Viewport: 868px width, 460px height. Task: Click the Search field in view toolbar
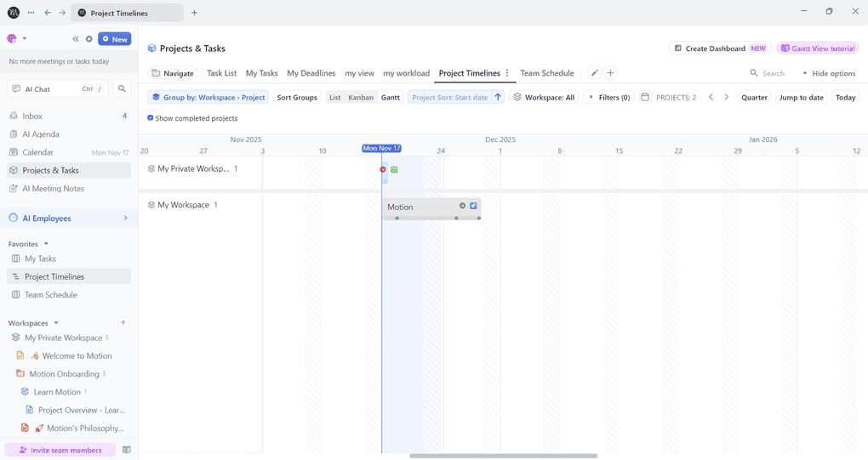click(768, 73)
